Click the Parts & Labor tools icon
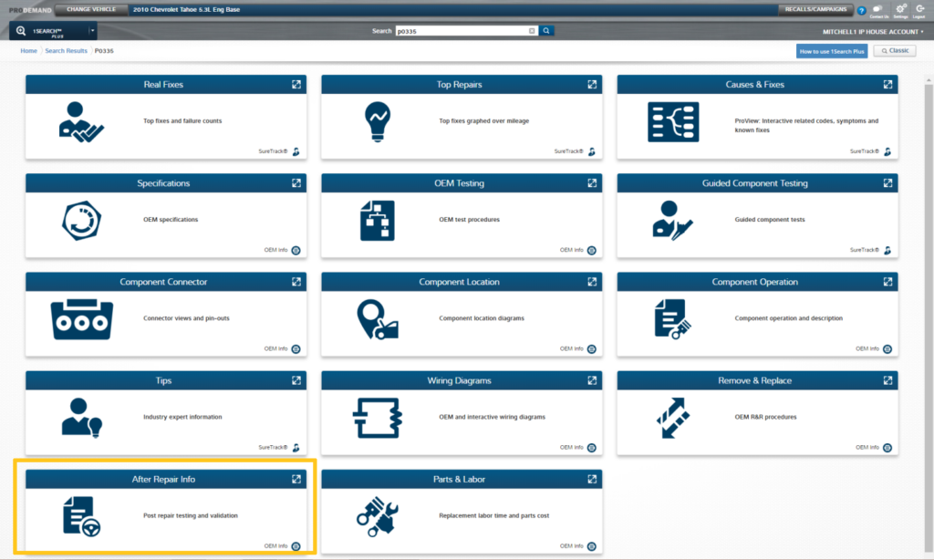 (378, 516)
